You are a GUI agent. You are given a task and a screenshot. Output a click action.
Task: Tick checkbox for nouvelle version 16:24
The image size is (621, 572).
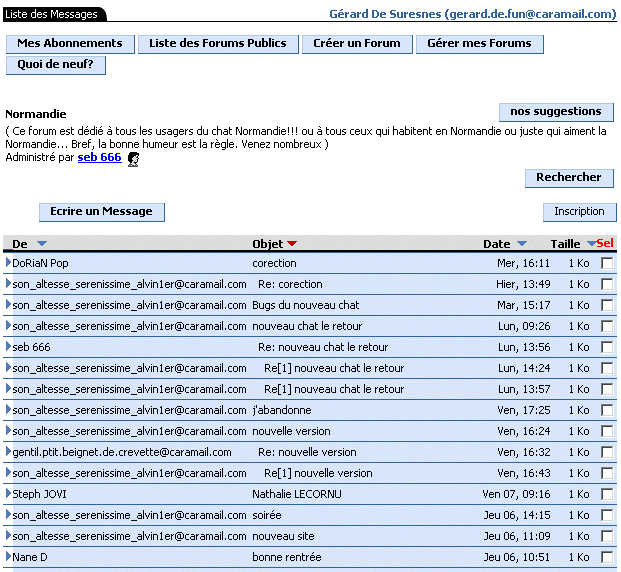coord(607,431)
